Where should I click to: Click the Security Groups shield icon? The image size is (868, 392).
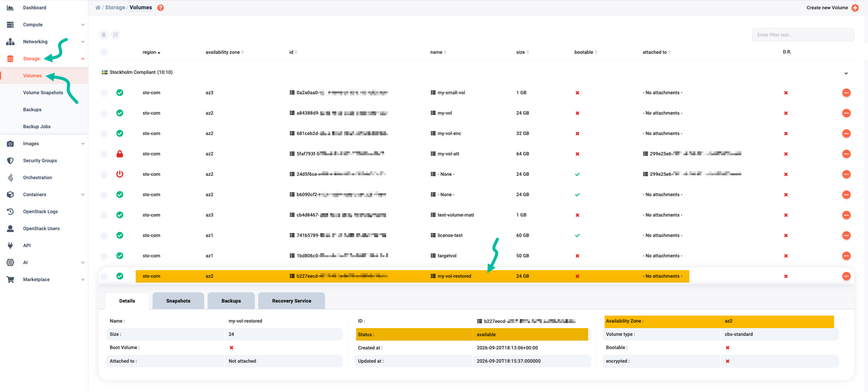click(x=10, y=160)
